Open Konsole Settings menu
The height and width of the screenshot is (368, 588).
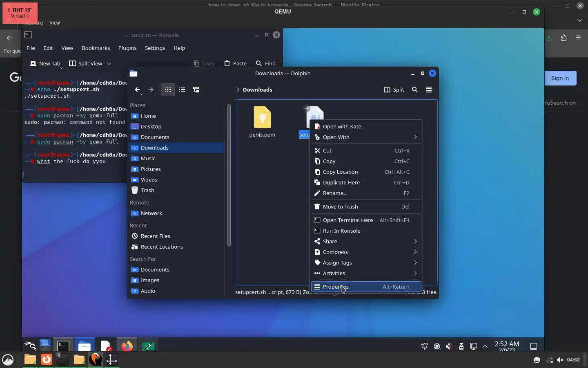[x=155, y=48]
